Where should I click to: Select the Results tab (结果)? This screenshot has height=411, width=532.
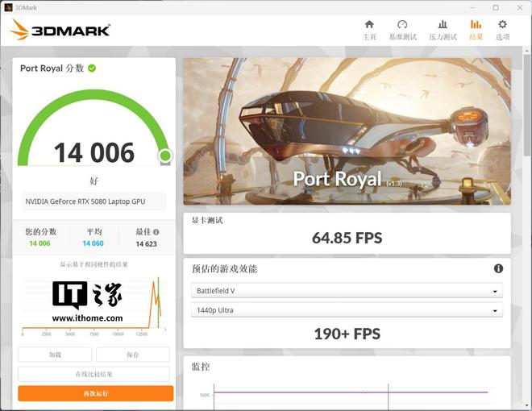pos(476,30)
